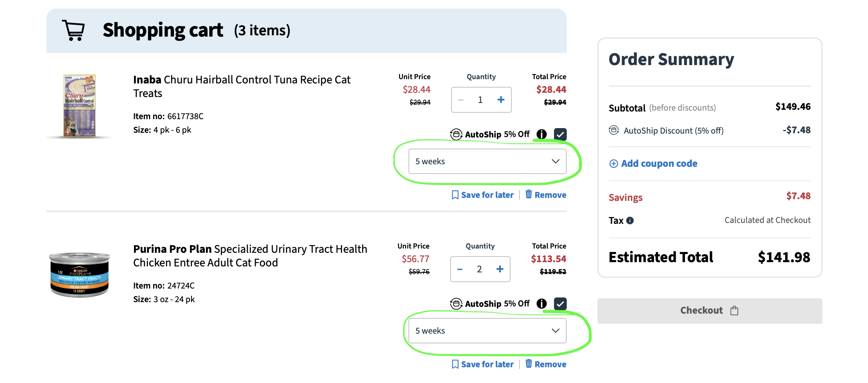Open 5 weeks frequency dropdown for Inaba Churu
Screen dimensions: 868x383
[487, 161]
